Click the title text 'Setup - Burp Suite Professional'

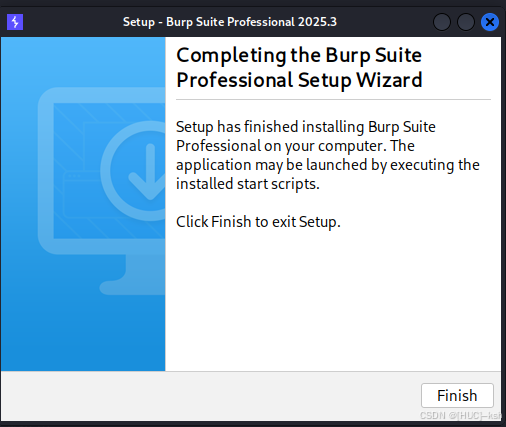click(208, 22)
